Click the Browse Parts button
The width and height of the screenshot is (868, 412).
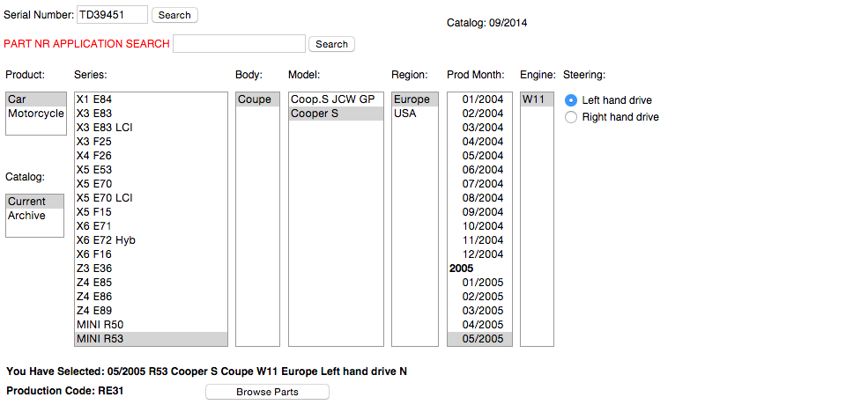(267, 392)
